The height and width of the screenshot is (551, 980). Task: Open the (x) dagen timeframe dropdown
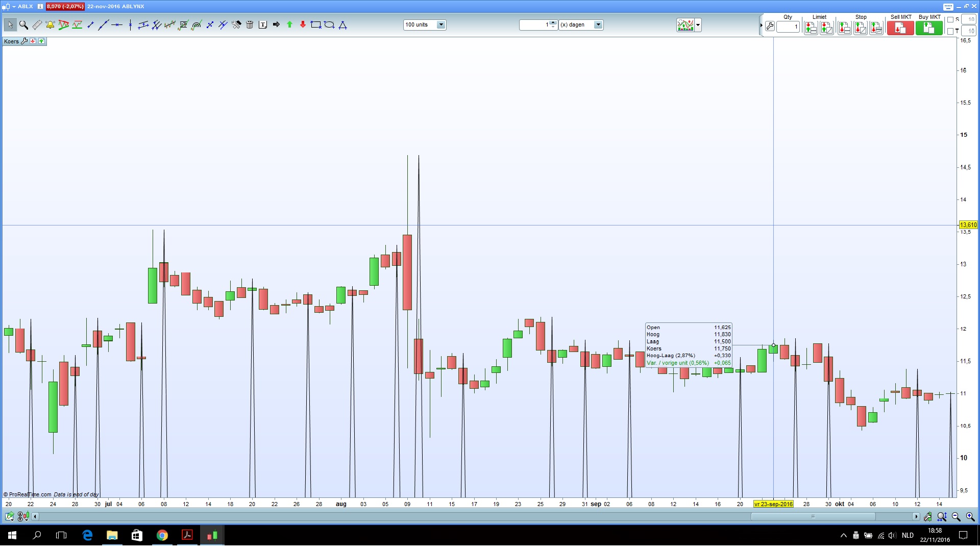598,25
